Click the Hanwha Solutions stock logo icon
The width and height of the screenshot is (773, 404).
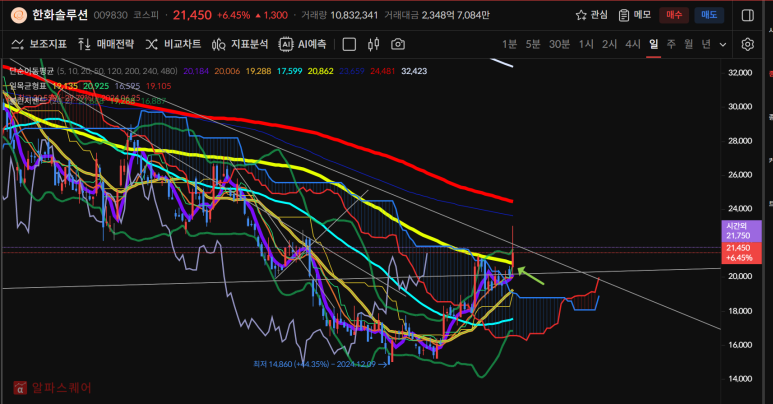point(19,15)
